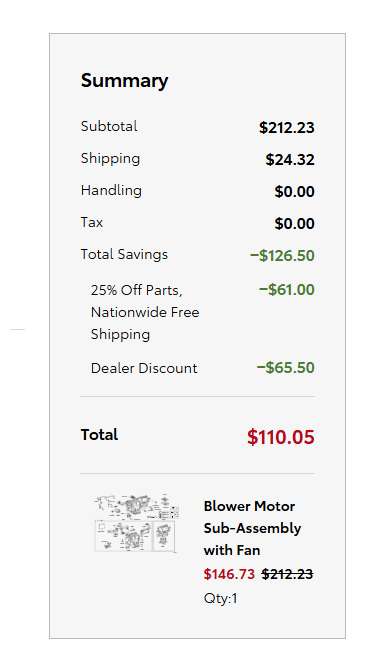Click the −$65.50 dealer discount value
Image resolution: width=384 pixels, height=668 pixels.
286,368
